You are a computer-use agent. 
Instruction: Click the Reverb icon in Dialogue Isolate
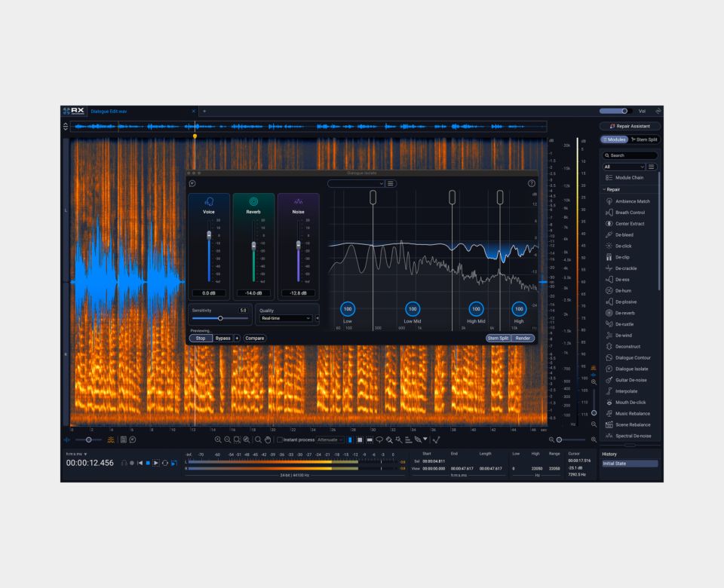point(253,202)
